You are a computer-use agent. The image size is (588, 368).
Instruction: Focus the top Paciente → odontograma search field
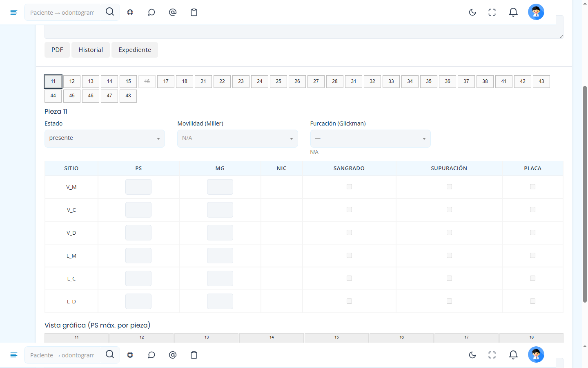[x=62, y=12]
